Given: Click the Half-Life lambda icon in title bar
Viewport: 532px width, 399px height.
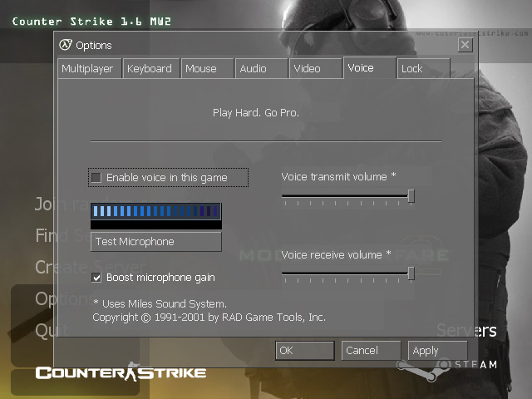Looking at the screenshot, I should 66,45.
